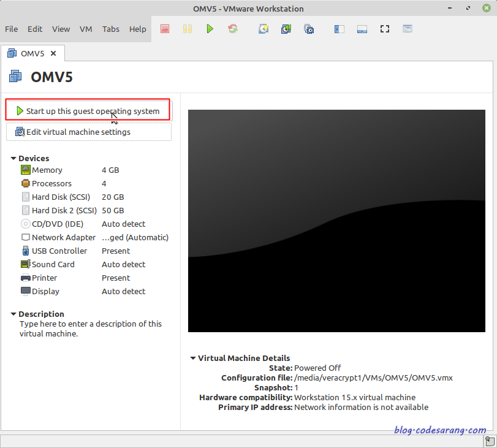The width and height of the screenshot is (497, 448).
Task: Open the VM menu
Action: click(x=86, y=29)
